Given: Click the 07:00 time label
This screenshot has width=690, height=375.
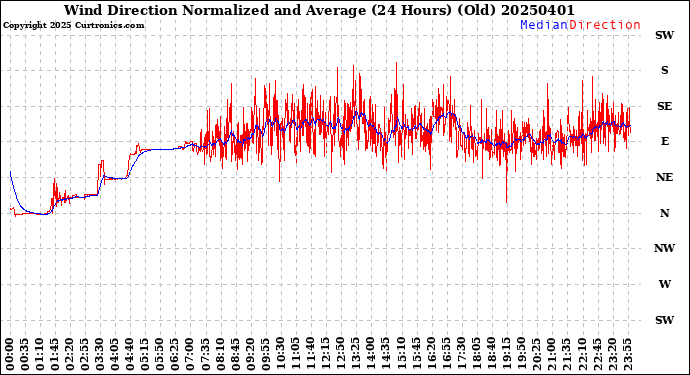Looking at the screenshot, I should coord(191,354).
